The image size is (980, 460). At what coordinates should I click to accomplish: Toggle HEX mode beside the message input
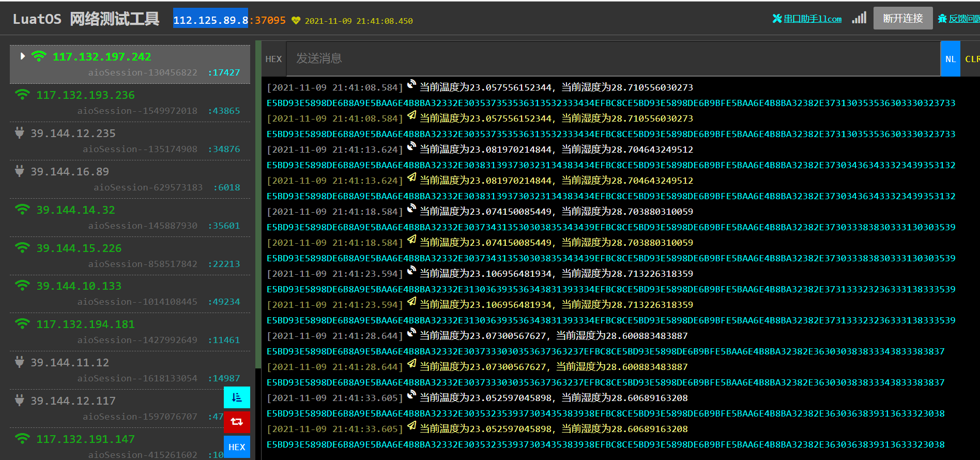tap(273, 59)
